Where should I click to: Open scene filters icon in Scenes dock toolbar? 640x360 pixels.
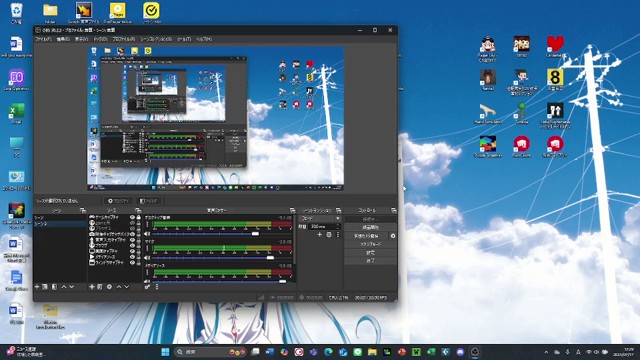[x=54, y=287]
